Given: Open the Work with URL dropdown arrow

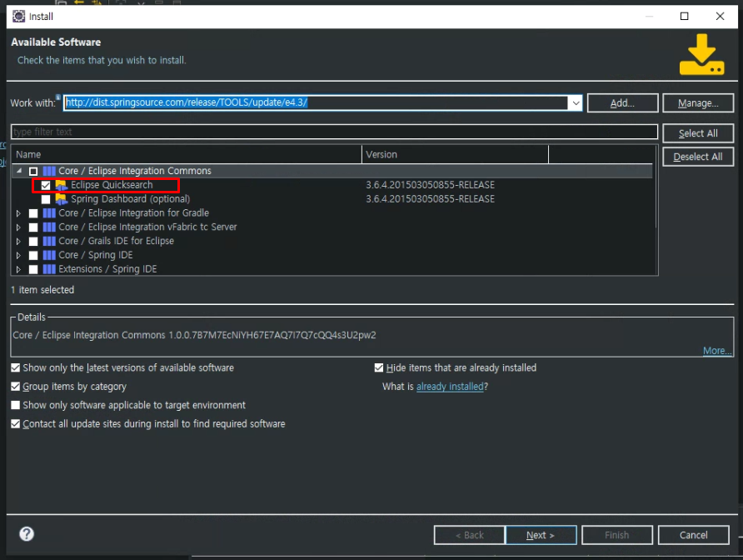Looking at the screenshot, I should (x=576, y=102).
